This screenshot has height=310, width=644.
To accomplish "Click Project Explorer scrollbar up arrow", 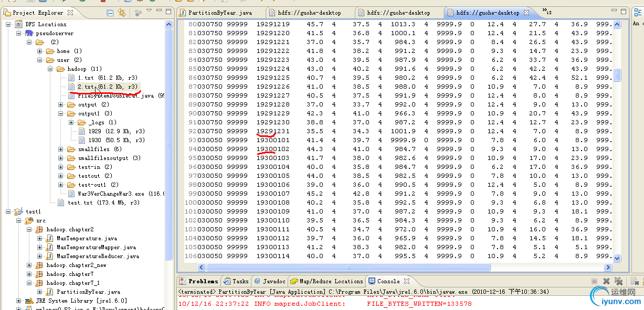I will coord(168,24).
